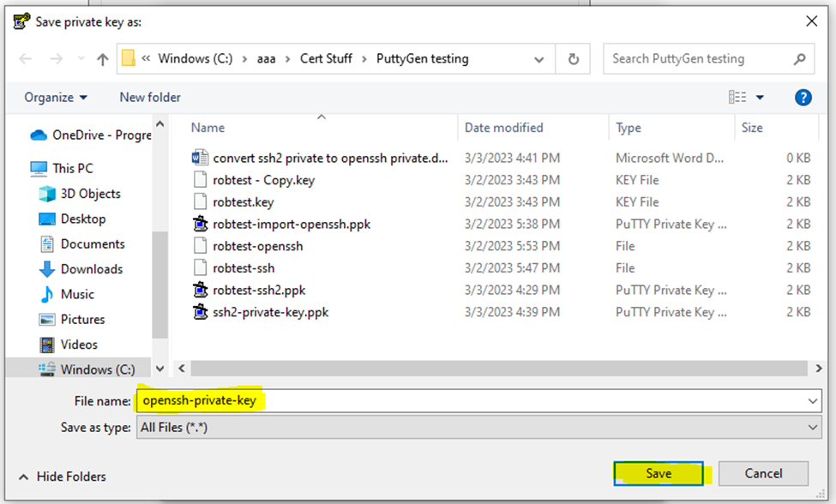Sort files by Date modified column
This screenshot has height=504, width=836.
(x=503, y=128)
